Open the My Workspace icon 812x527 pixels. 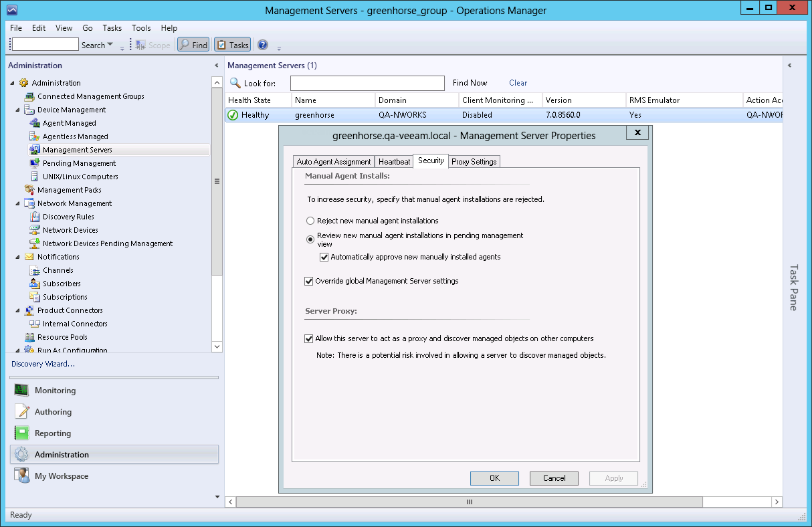22,476
